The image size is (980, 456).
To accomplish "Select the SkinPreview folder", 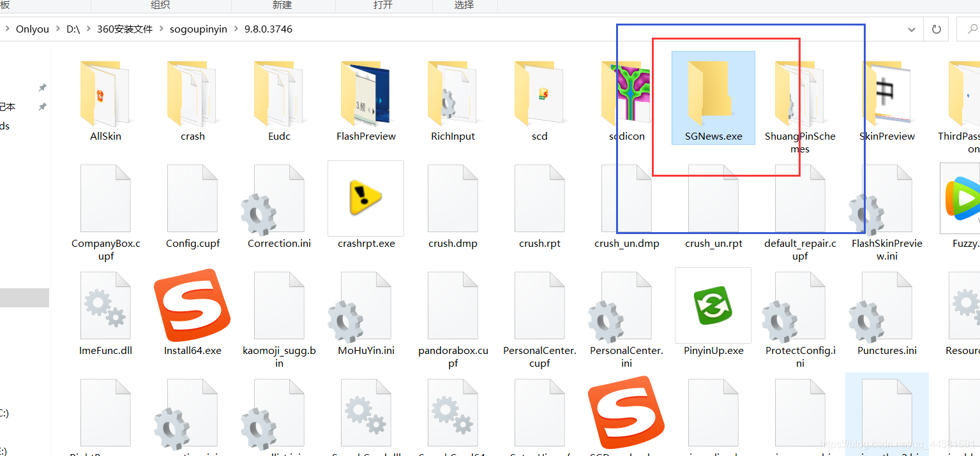I will [887, 101].
